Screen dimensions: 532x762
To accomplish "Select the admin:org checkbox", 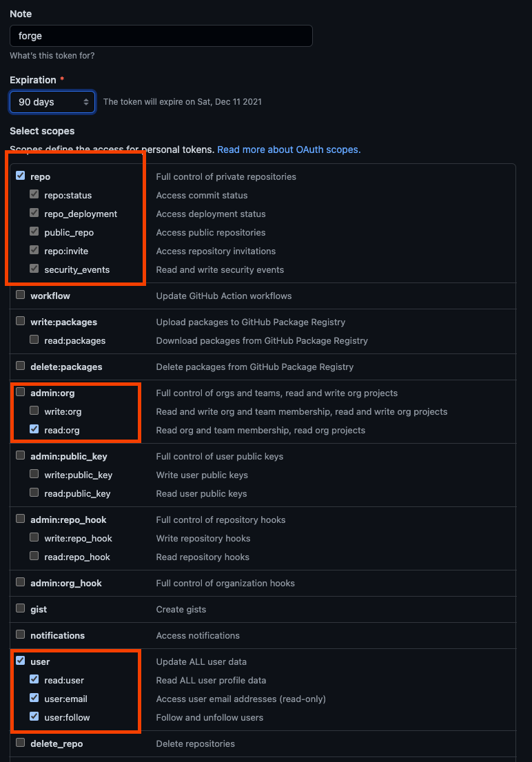I will (x=21, y=392).
